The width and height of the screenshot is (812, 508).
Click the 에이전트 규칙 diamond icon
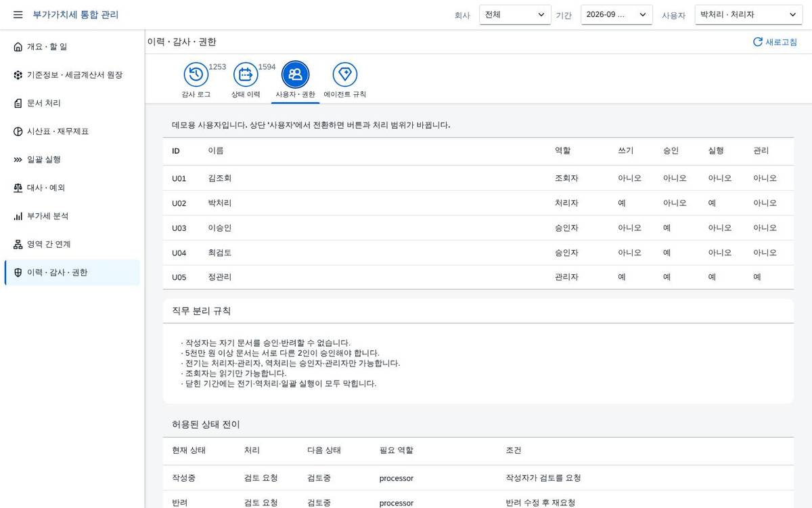pos(345,75)
